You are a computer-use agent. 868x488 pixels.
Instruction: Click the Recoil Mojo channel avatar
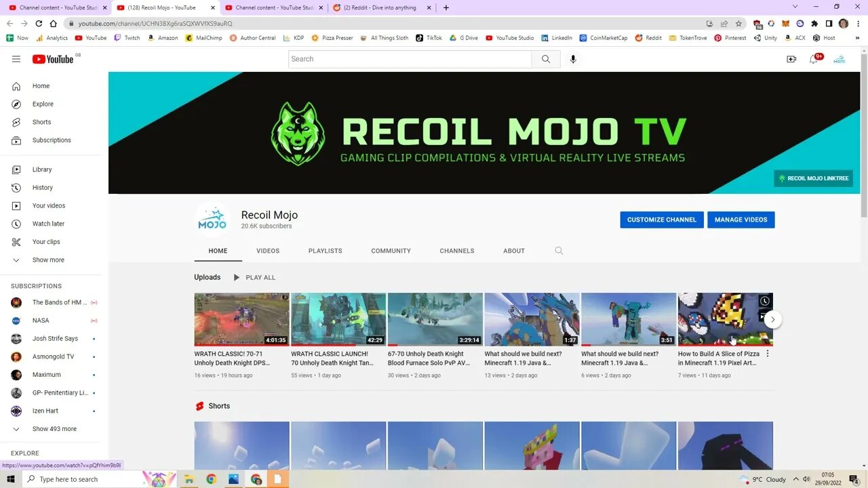click(x=212, y=220)
